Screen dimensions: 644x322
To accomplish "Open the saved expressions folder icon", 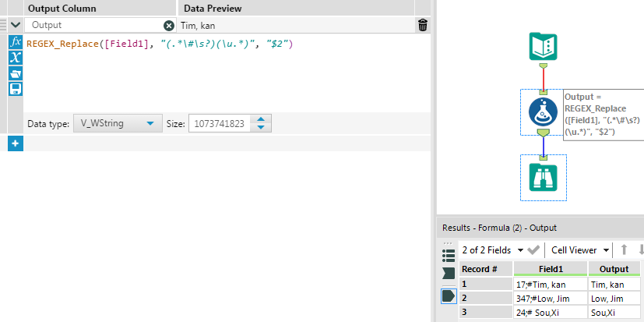I will pyautogui.click(x=16, y=73).
